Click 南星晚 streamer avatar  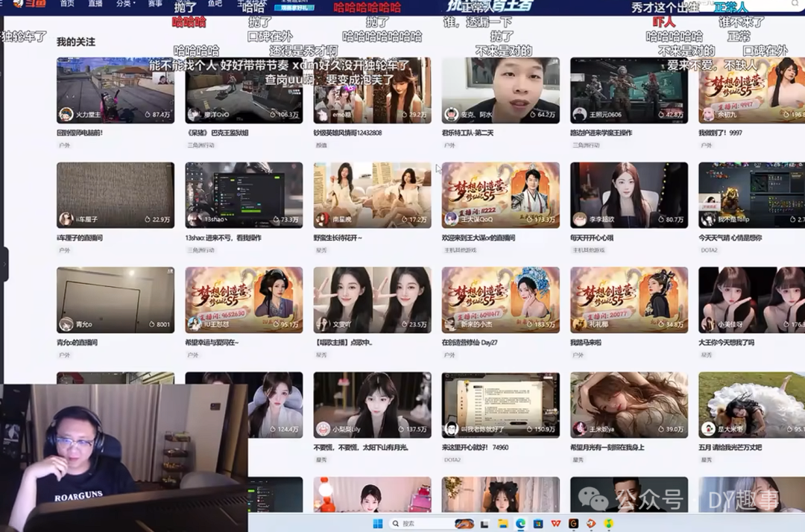point(323,219)
